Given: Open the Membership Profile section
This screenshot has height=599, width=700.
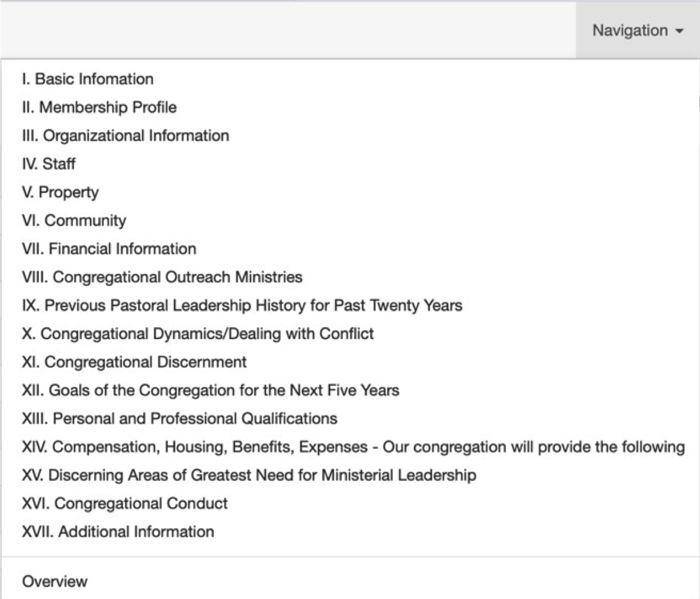Looking at the screenshot, I should (x=98, y=107).
